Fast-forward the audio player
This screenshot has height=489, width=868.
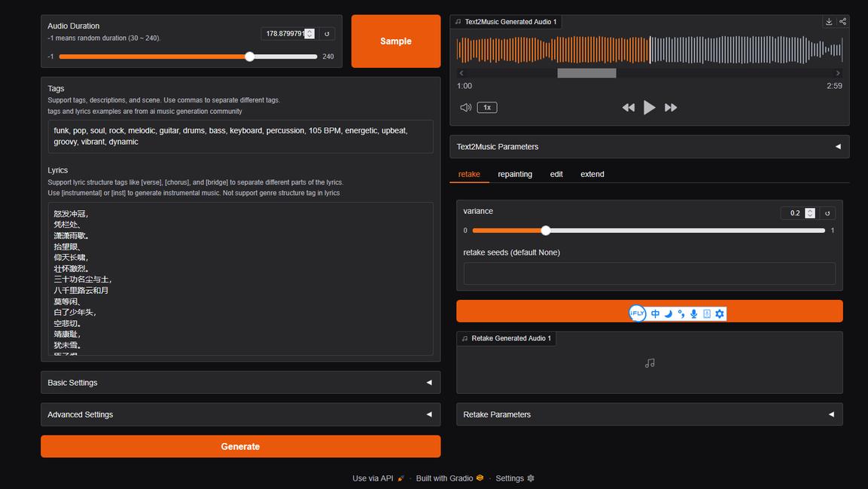click(670, 108)
